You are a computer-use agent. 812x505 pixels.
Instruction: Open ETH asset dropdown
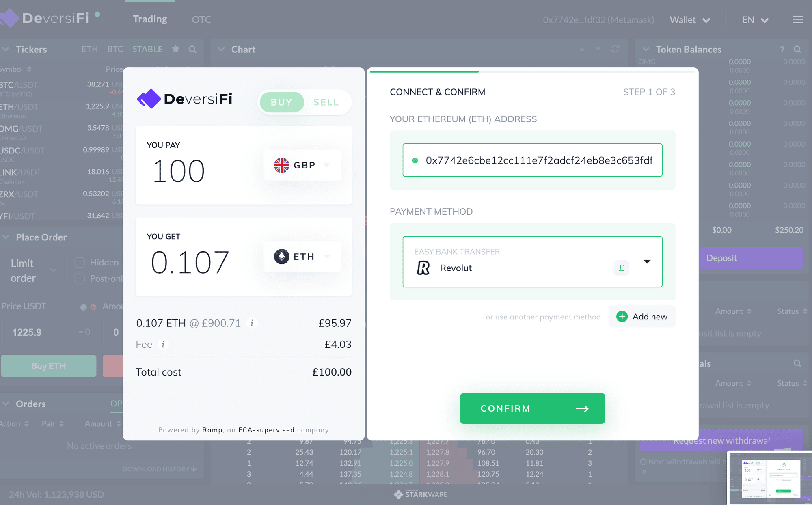(x=302, y=257)
